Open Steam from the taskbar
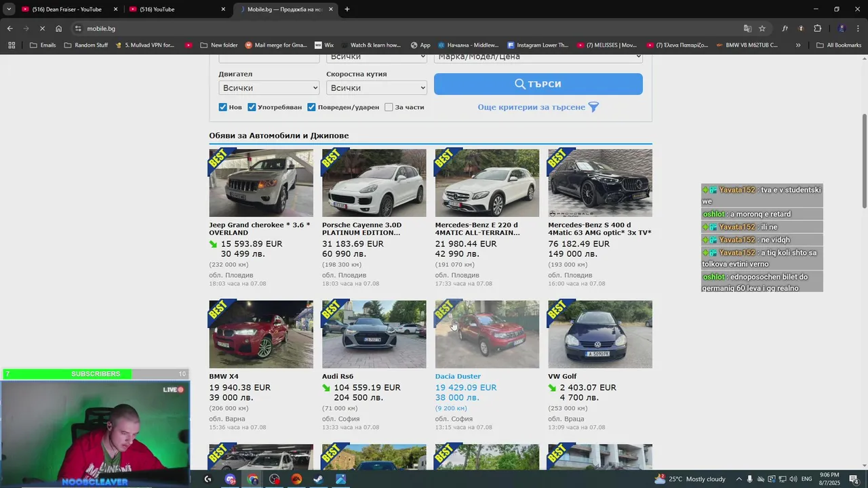868x488 pixels. (x=318, y=479)
